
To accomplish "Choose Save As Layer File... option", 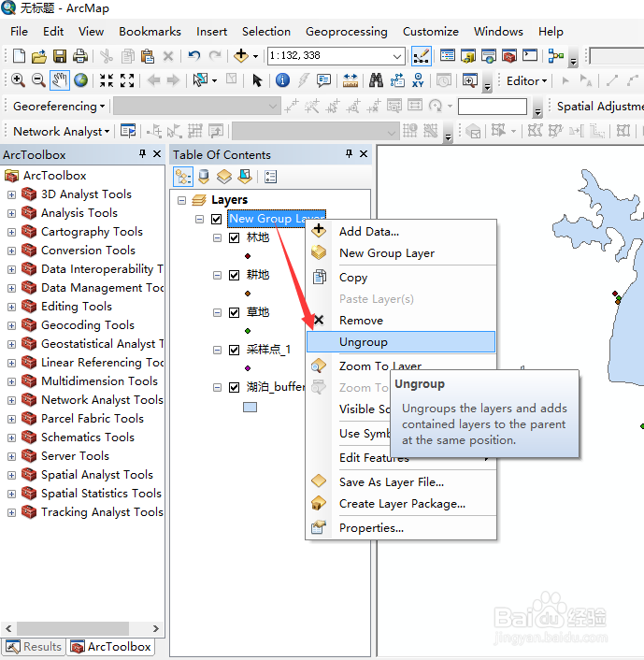I will pyautogui.click(x=401, y=482).
